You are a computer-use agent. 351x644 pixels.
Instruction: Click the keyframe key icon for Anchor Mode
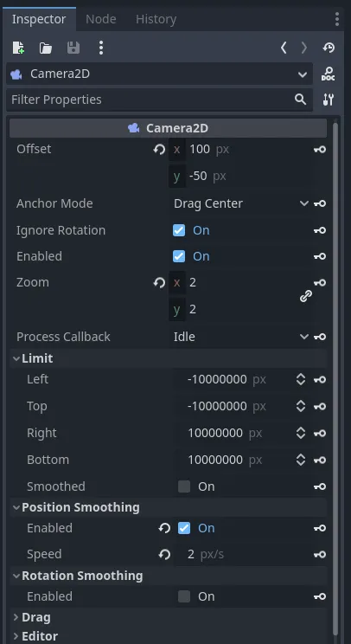coord(320,203)
